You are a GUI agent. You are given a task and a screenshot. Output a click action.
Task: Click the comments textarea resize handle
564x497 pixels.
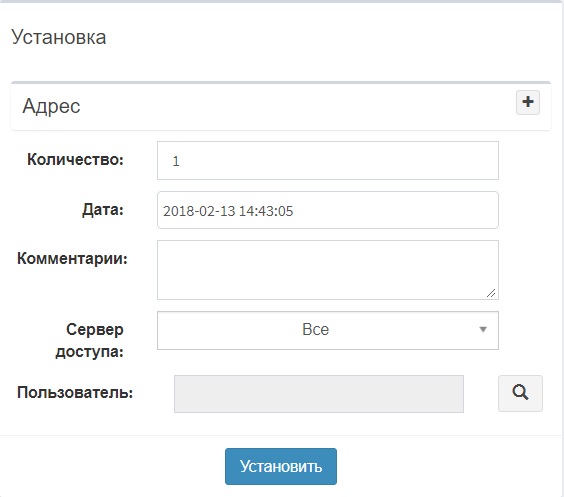coord(491,293)
